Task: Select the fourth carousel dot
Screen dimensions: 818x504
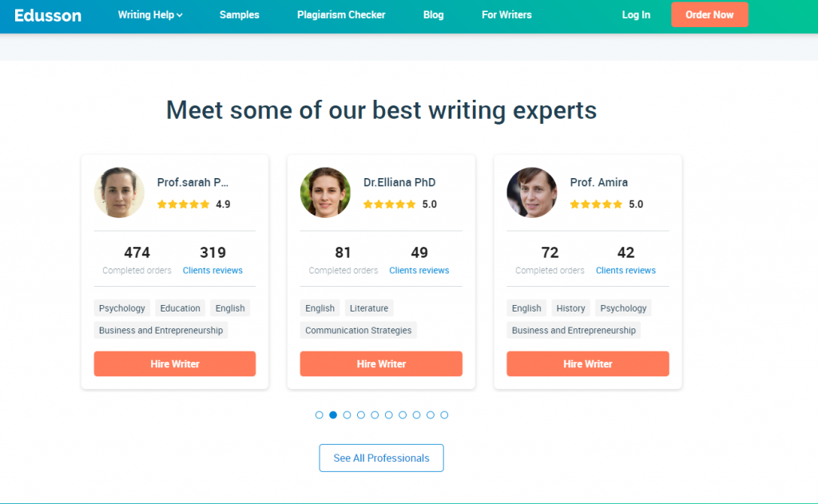Action: pos(361,415)
